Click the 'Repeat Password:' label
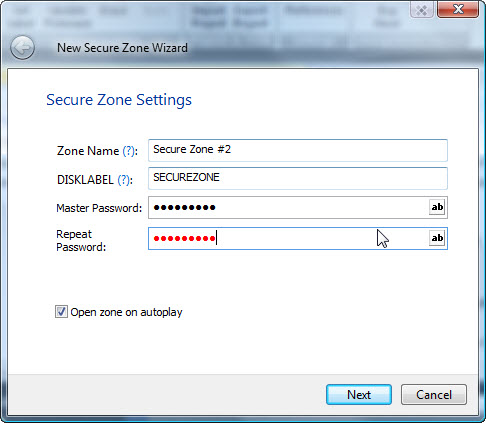486x423 pixels. pyautogui.click(x=81, y=240)
